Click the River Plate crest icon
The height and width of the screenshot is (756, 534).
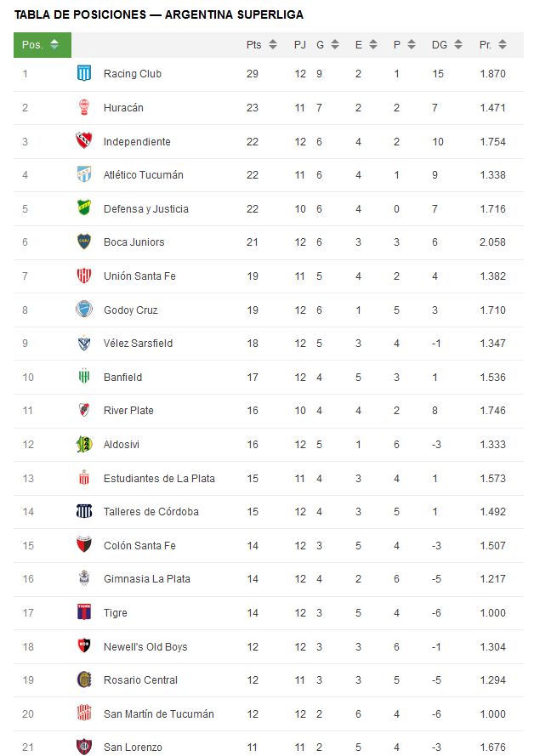[x=84, y=410]
